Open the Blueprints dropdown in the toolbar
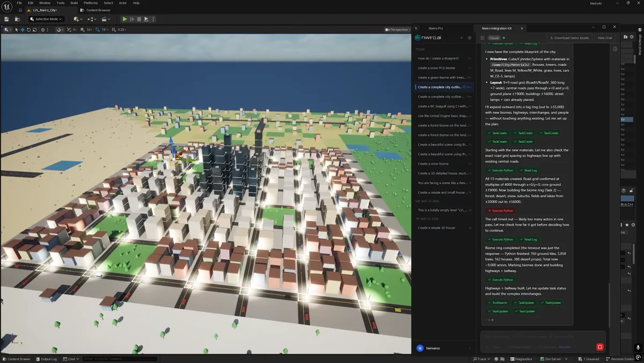 (x=92, y=19)
